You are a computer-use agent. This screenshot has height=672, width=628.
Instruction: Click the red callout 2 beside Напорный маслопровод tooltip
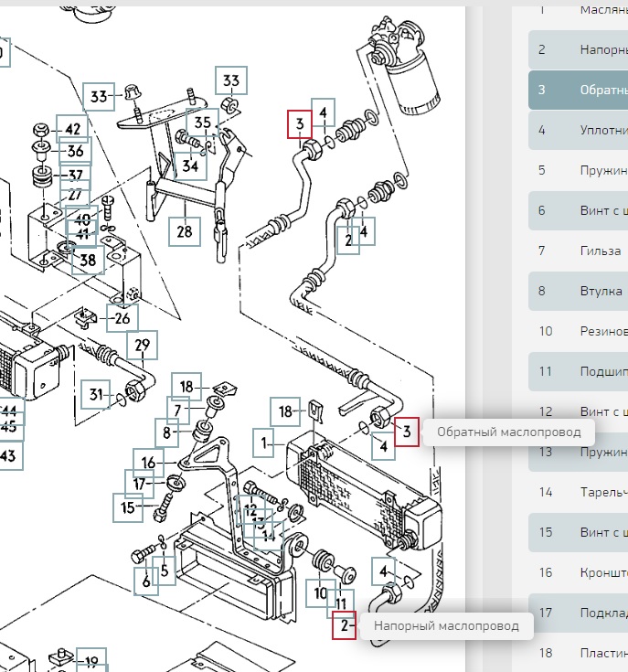[x=344, y=626]
